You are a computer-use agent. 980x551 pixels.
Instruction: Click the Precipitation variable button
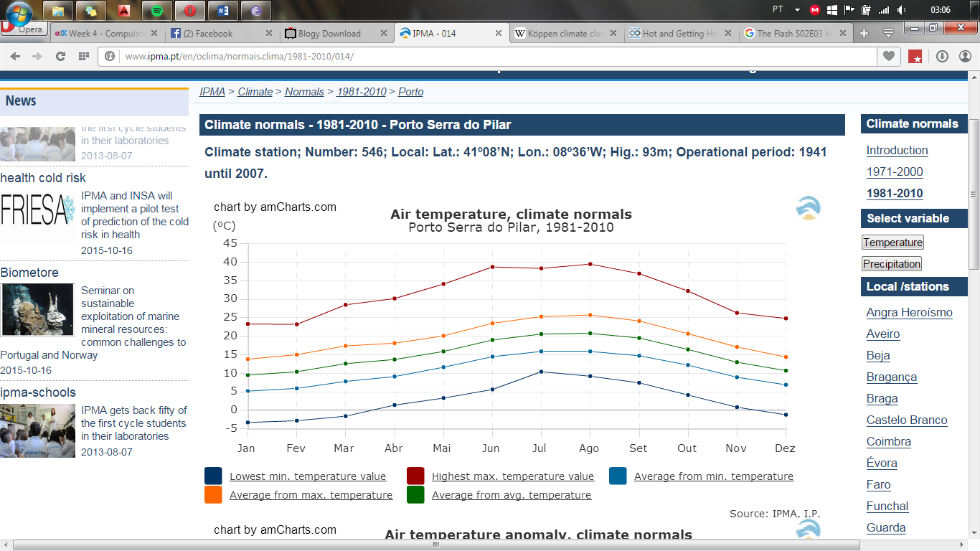pos(892,264)
